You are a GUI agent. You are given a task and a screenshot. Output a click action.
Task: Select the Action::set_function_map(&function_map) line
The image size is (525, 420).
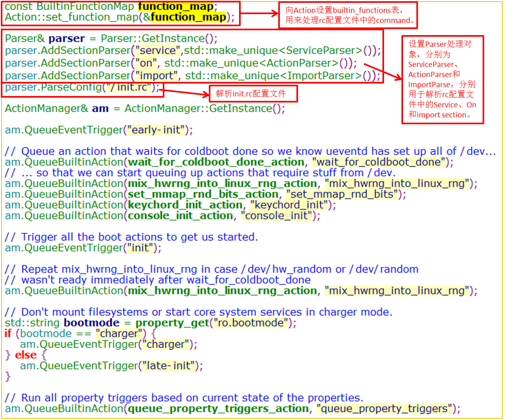click(x=120, y=17)
